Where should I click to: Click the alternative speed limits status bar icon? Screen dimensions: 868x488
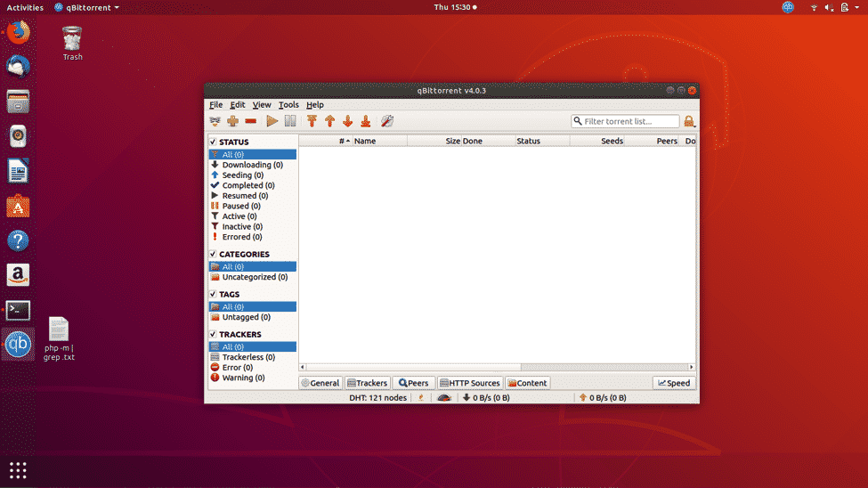click(x=444, y=398)
